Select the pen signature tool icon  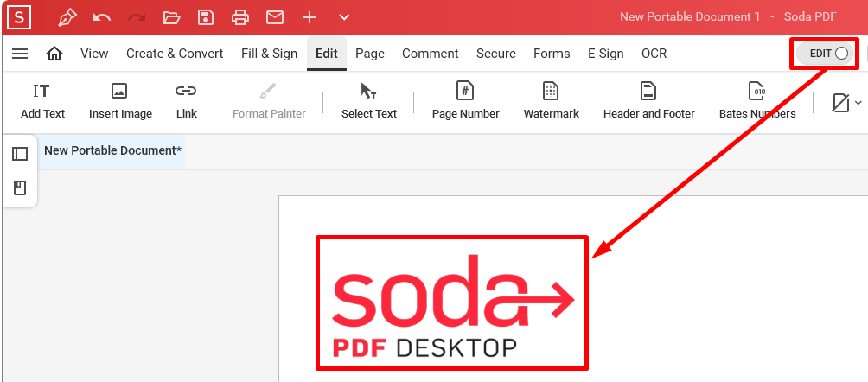click(x=67, y=17)
